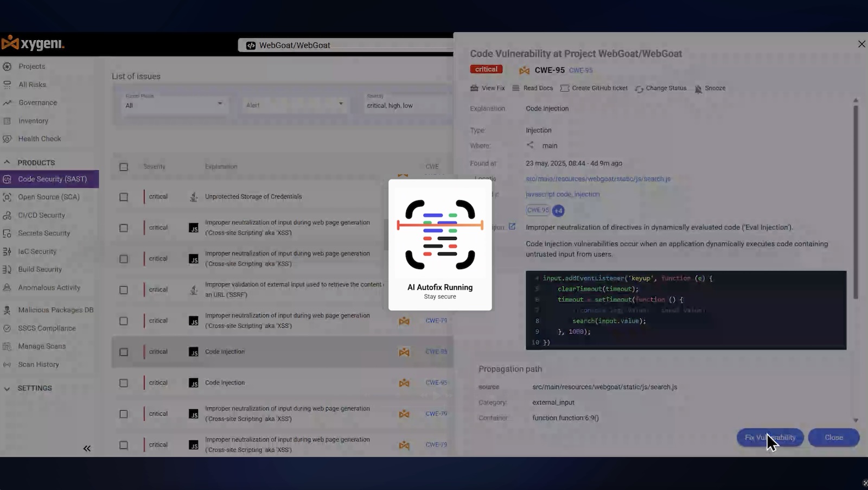The height and width of the screenshot is (490, 868).
Task: Check the highlighted Code Injection row checkbox
Action: point(124,352)
